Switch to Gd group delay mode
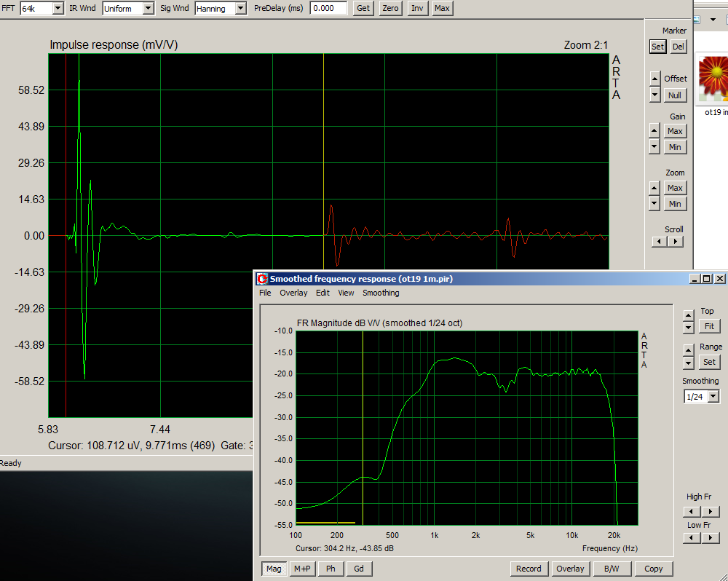 point(359,569)
